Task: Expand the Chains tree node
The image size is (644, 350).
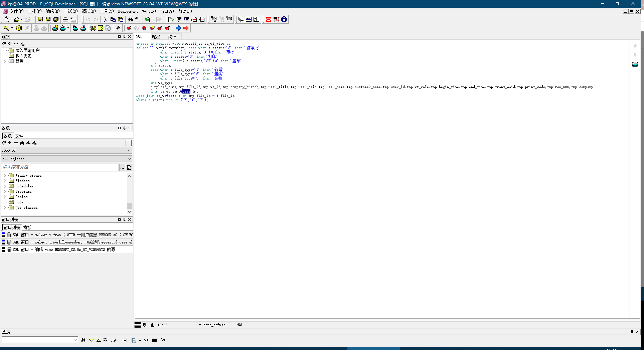Action: click(x=5, y=197)
